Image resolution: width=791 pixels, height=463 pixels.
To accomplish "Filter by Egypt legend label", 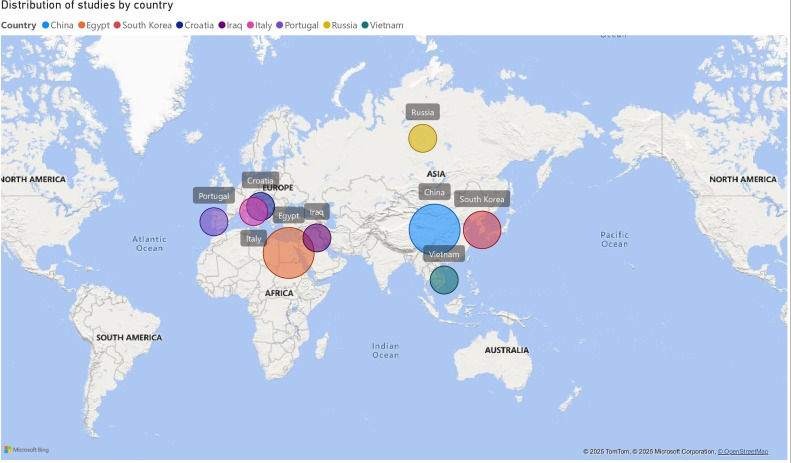I will click(x=98, y=25).
